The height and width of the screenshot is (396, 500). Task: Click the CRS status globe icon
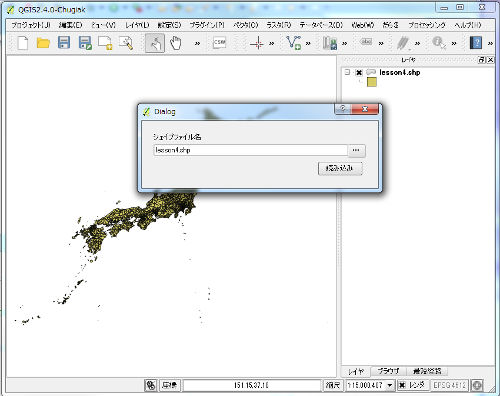coord(477,385)
